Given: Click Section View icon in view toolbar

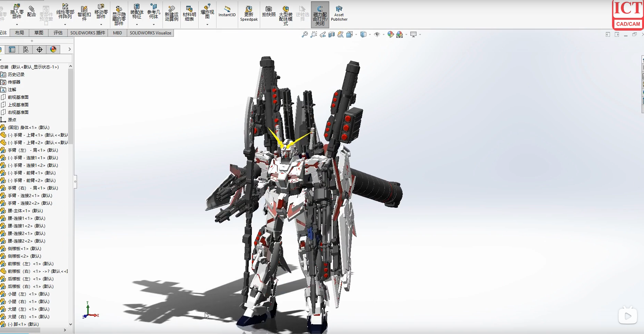Looking at the screenshot, I should (332, 34).
